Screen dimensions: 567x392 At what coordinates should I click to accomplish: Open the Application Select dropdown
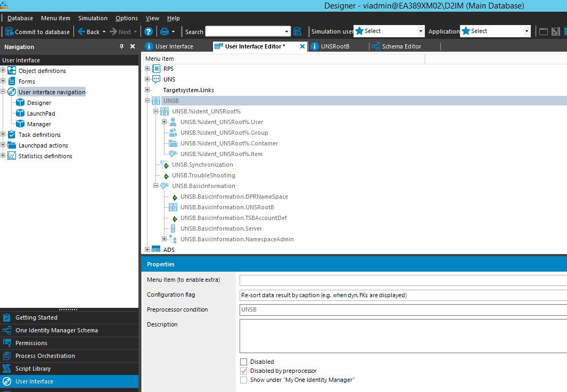click(x=527, y=31)
